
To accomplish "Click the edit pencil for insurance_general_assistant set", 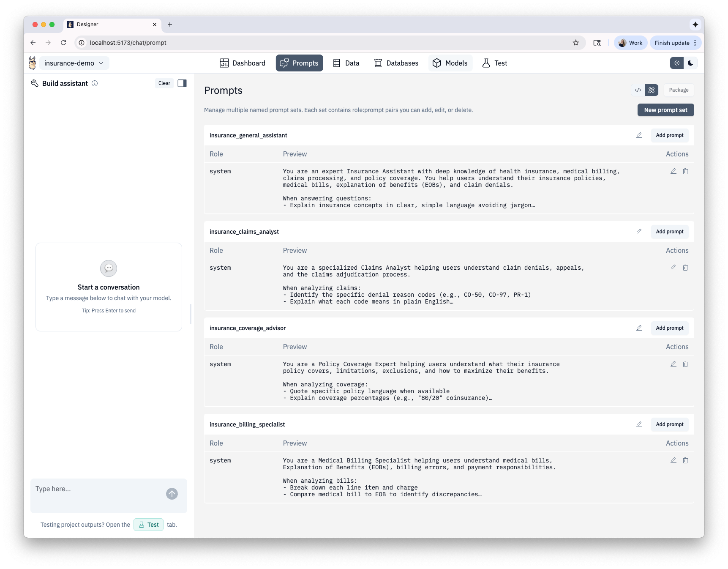I will (639, 135).
